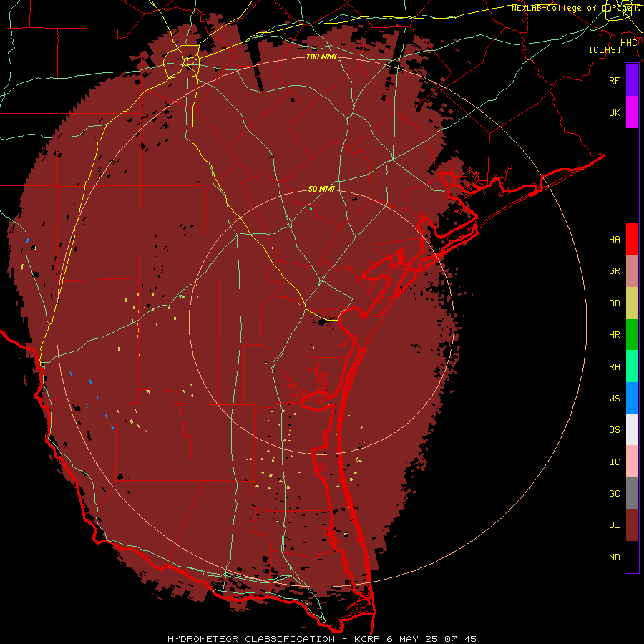
Task: Click the 6 MAY 25 date text
Action: tap(412, 639)
